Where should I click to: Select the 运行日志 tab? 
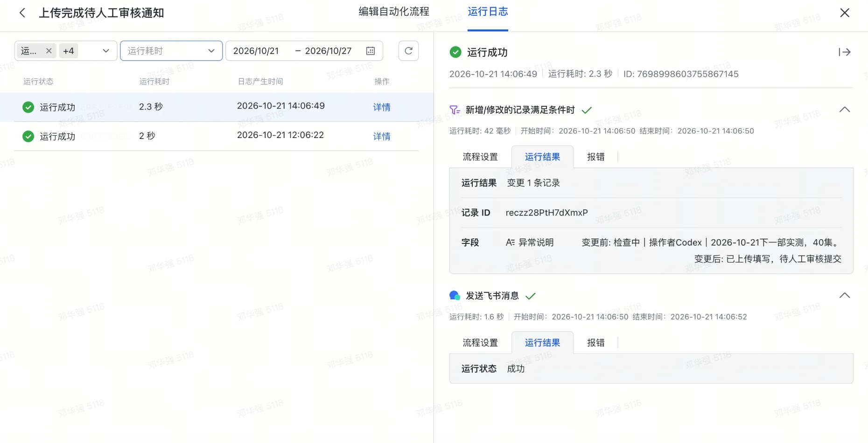(x=488, y=12)
